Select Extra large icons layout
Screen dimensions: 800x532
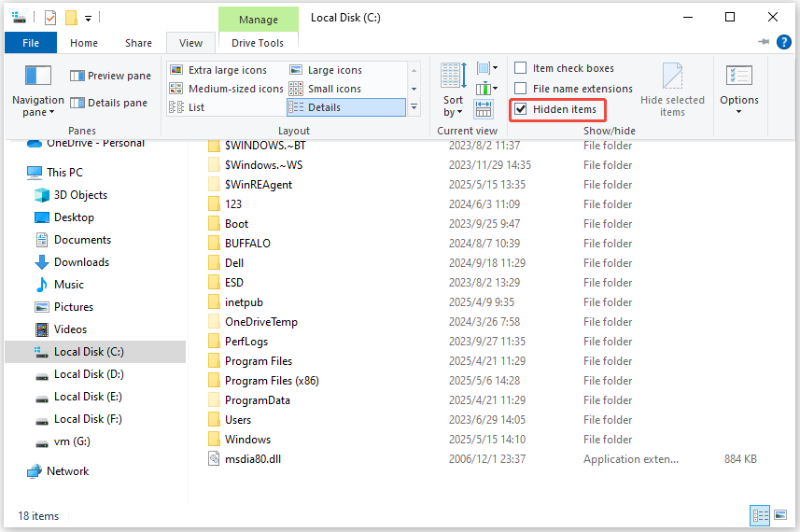click(218, 70)
